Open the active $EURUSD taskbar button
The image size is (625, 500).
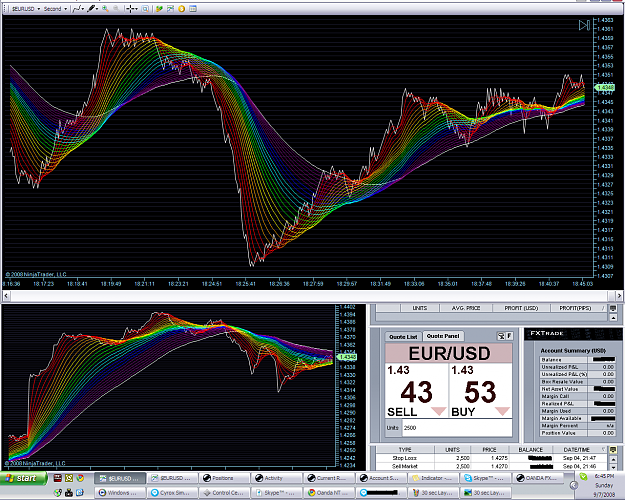[x=119, y=478]
